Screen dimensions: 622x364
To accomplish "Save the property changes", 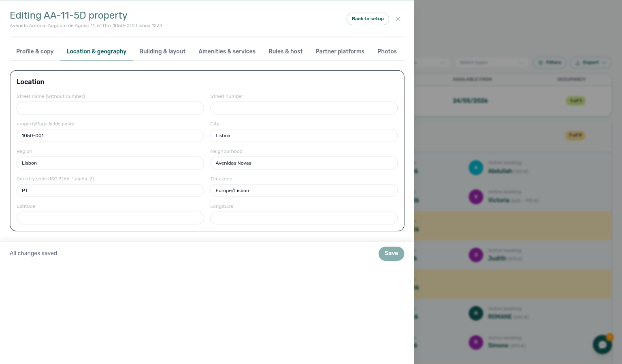I will [391, 254].
